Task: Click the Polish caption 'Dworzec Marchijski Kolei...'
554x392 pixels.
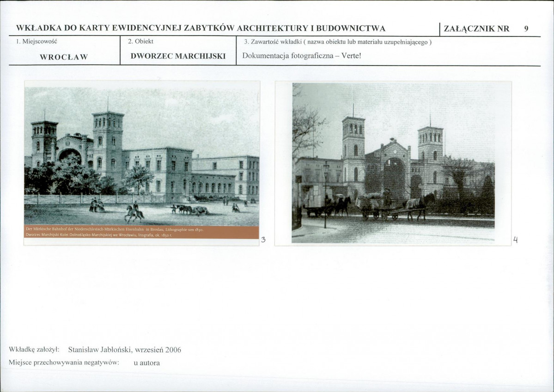Action: click(x=99, y=235)
